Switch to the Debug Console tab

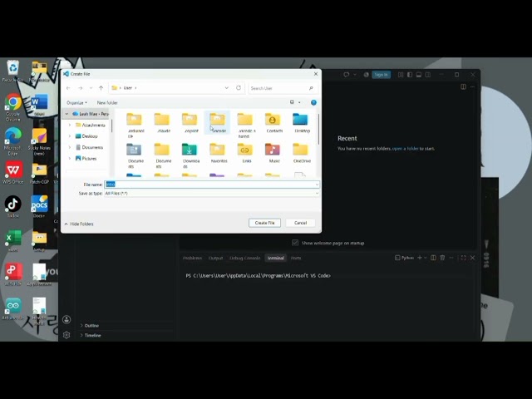click(x=244, y=259)
